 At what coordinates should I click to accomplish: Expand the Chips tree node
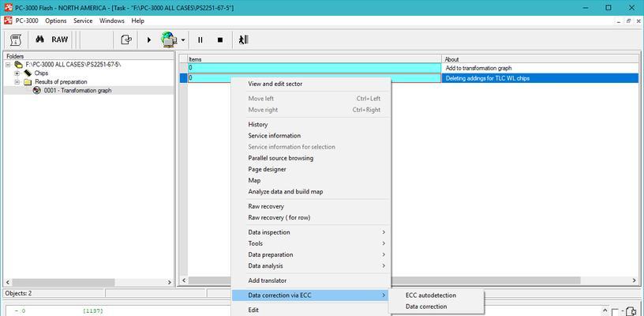click(17, 73)
